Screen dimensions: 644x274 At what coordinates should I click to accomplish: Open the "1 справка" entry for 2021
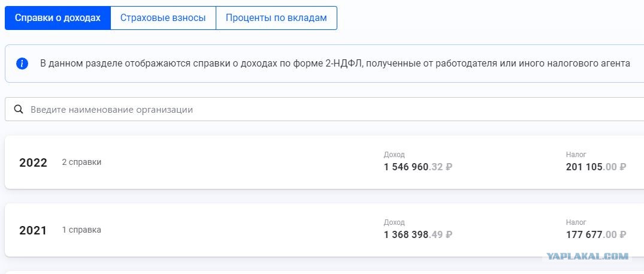tap(81, 230)
